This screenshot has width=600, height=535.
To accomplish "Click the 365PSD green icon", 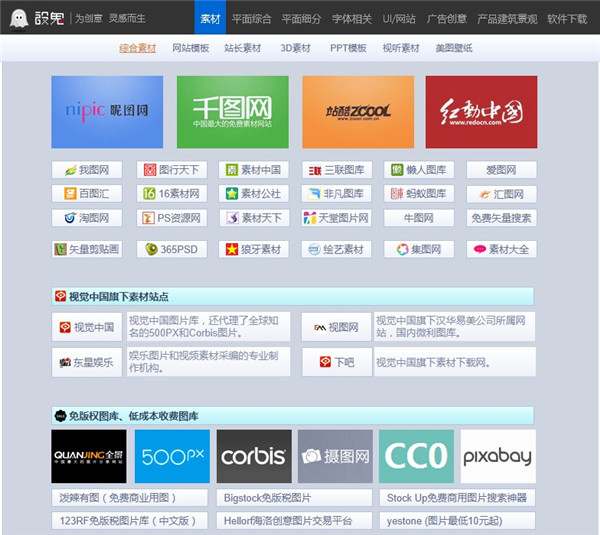I will 152,250.
